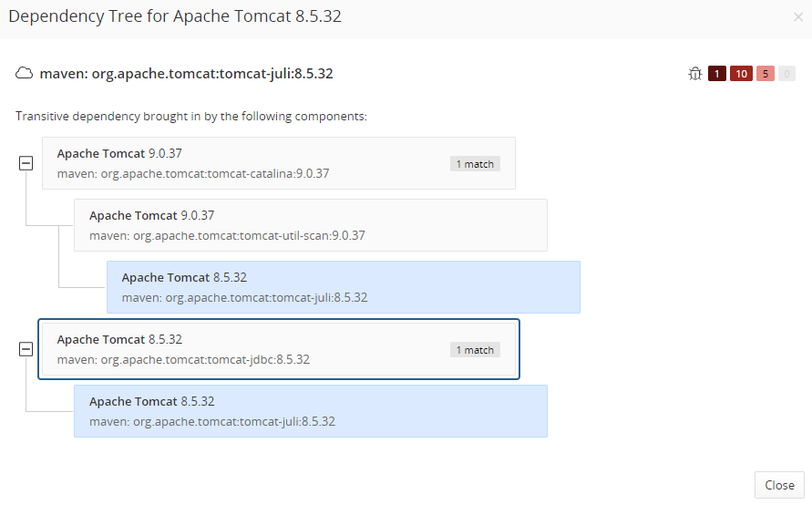
Task: Select the red high-severity badge showing 10
Action: pos(741,74)
